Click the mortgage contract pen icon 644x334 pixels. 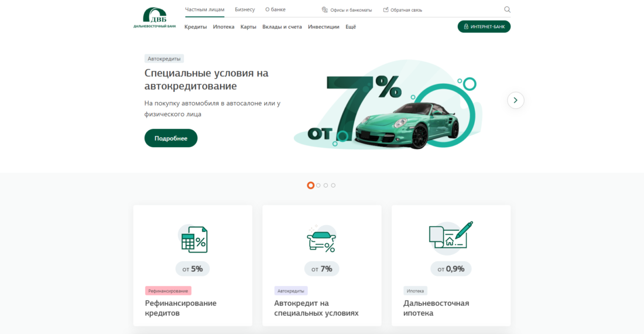pyautogui.click(x=451, y=237)
